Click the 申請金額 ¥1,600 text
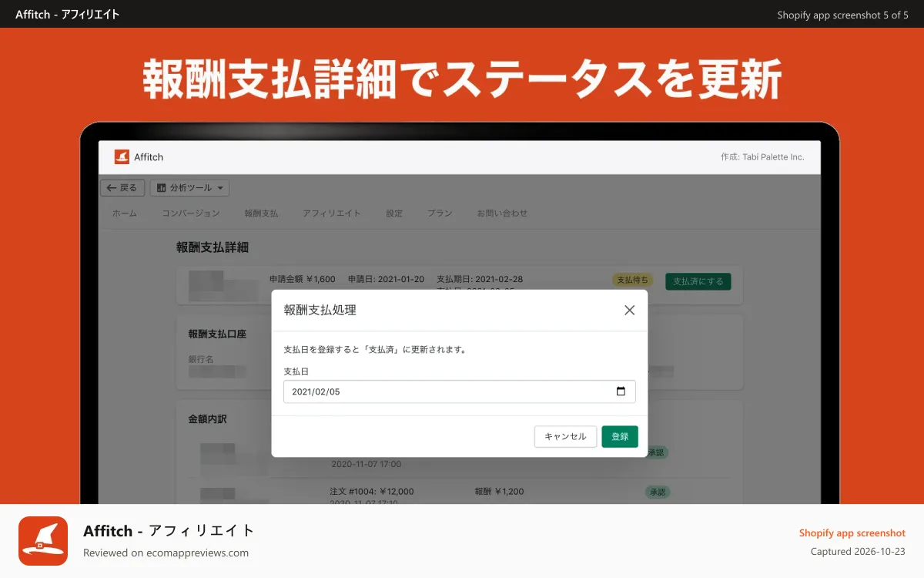 click(303, 279)
